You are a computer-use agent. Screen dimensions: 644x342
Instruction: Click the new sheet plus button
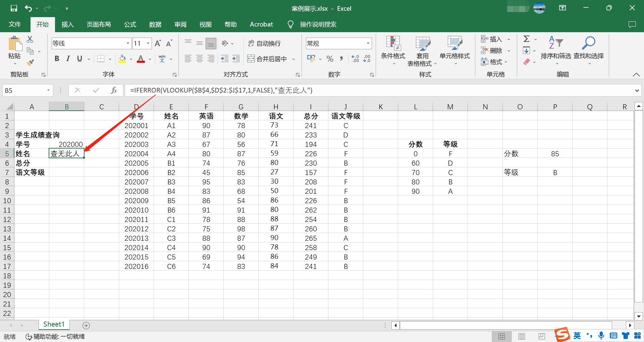tap(86, 325)
